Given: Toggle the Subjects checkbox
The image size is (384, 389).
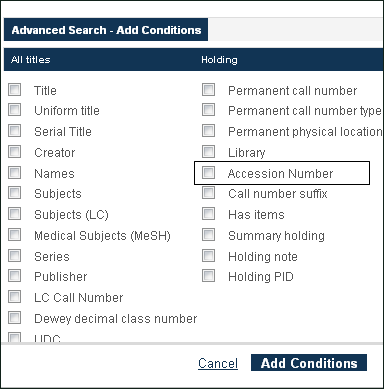Looking at the screenshot, I should pyautogui.click(x=15, y=193).
